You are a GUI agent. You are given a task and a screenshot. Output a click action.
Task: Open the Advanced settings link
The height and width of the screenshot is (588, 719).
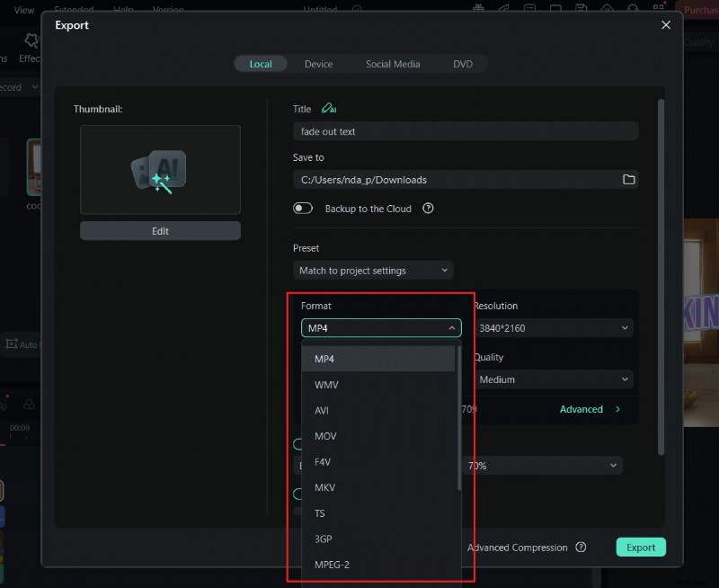[583, 409]
